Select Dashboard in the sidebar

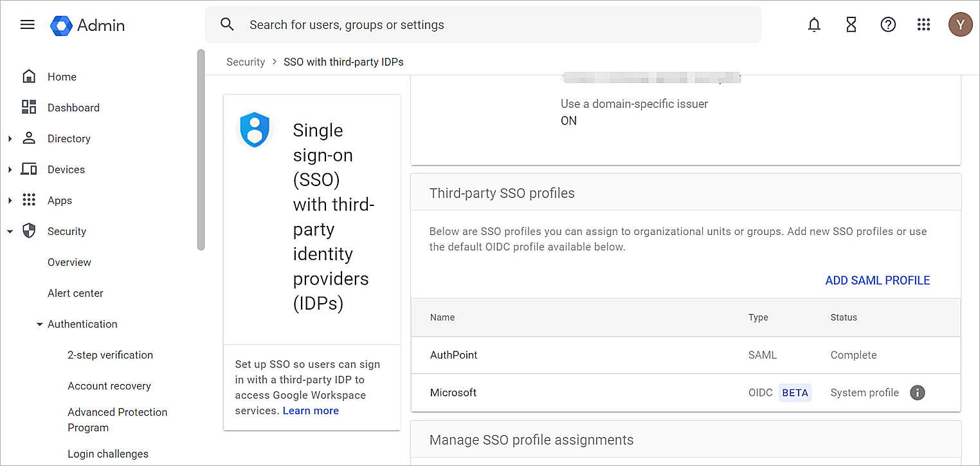click(73, 107)
